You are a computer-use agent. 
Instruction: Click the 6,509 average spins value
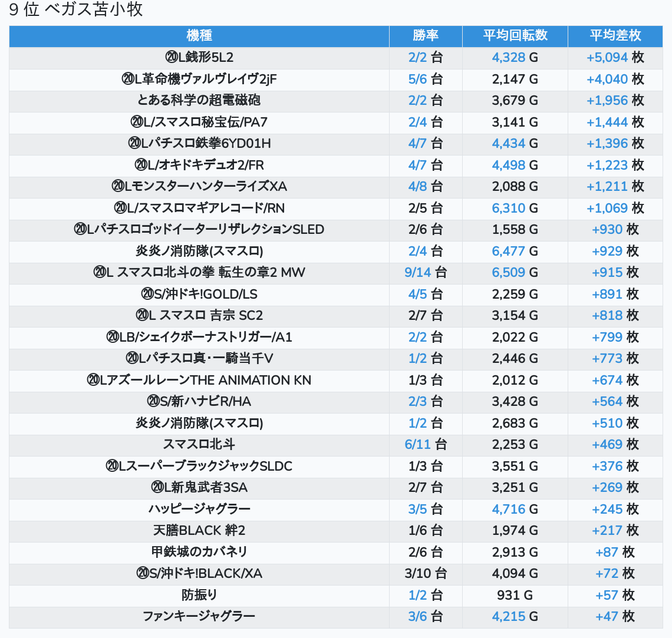(x=508, y=273)
